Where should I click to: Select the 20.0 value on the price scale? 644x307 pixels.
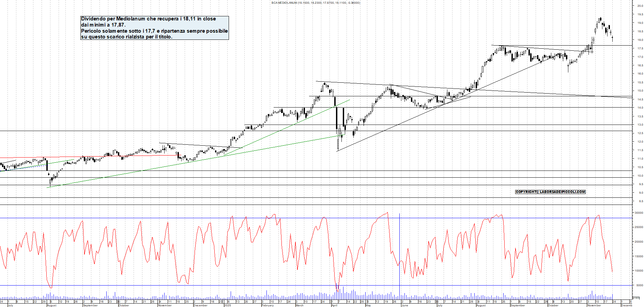tap(640, 5)
